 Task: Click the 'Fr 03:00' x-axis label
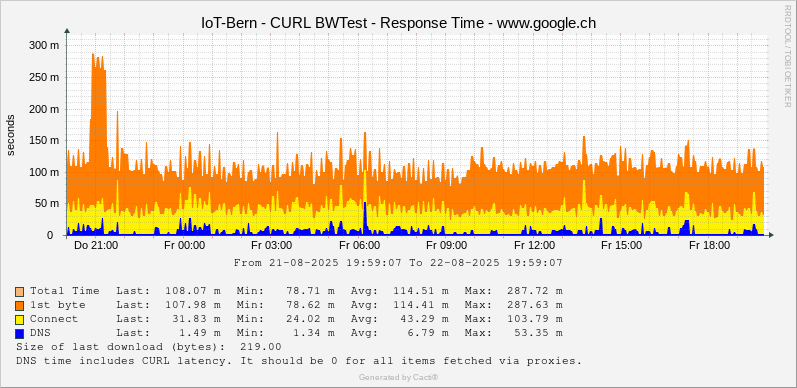click(x=272, y=246)
